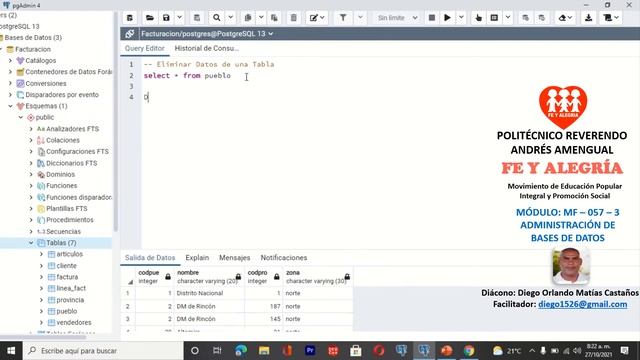The height and width of the screenshot is (360, 640).
Task: Click the Copy rows icon
Action: [x=248, y=18]
